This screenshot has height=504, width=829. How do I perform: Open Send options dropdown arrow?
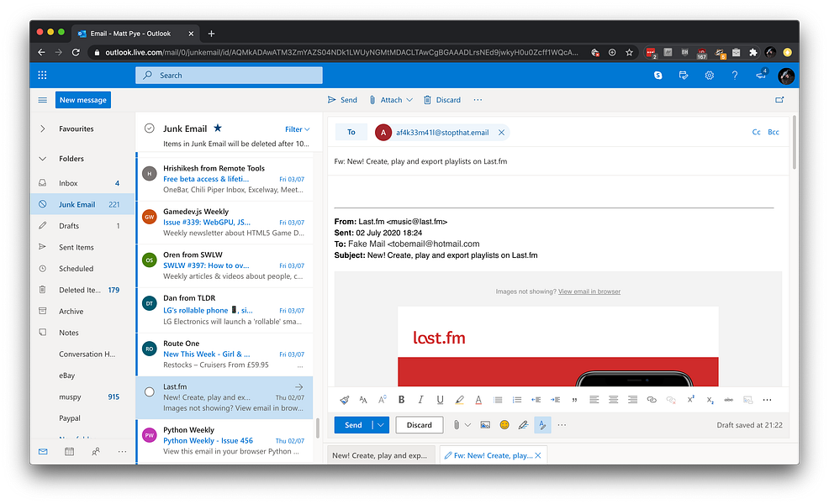coord(381,425)
